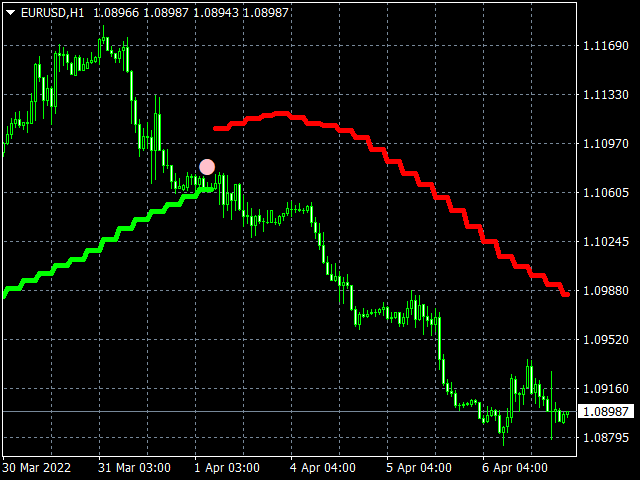This screenshot has height=480, width=640.
Task: Click the EURUSD,H1 symbol title
Action: coord(53,13)
